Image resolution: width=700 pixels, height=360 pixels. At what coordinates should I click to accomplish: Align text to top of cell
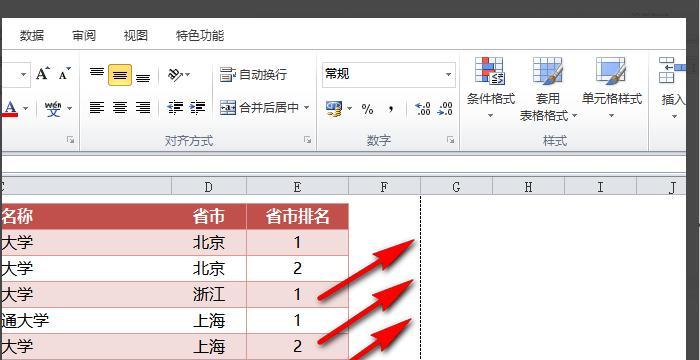(97, 73)
